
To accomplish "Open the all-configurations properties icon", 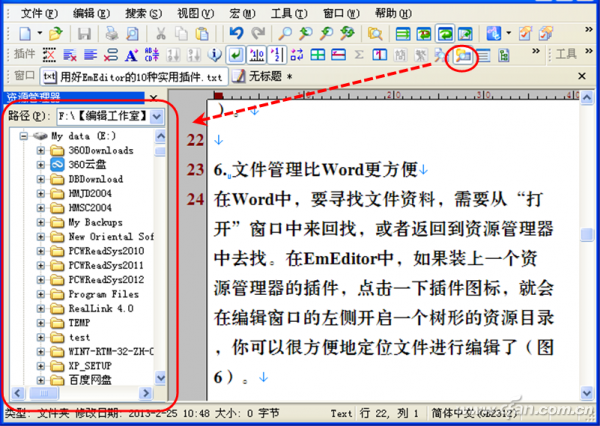I will point(546,34).
